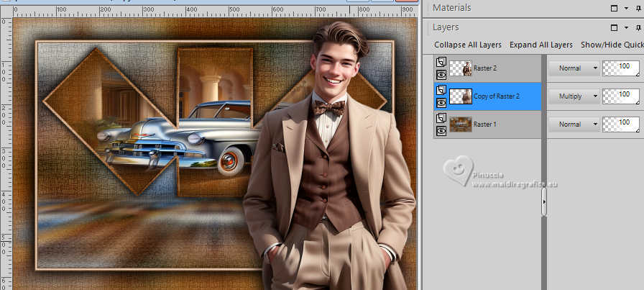Click Expand All Layers
The height and width of the screenshot is (290, 644).
[x=540, y=45]
